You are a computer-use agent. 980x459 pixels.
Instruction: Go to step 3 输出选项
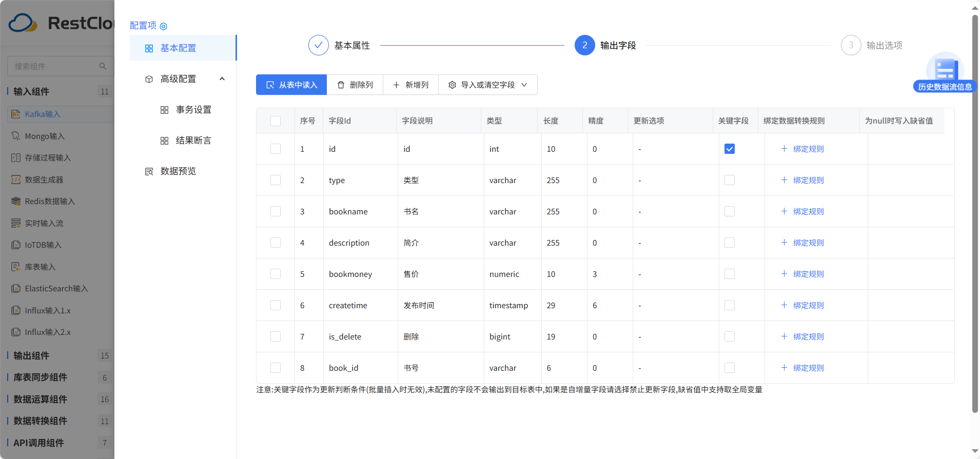tap(851, 45)
